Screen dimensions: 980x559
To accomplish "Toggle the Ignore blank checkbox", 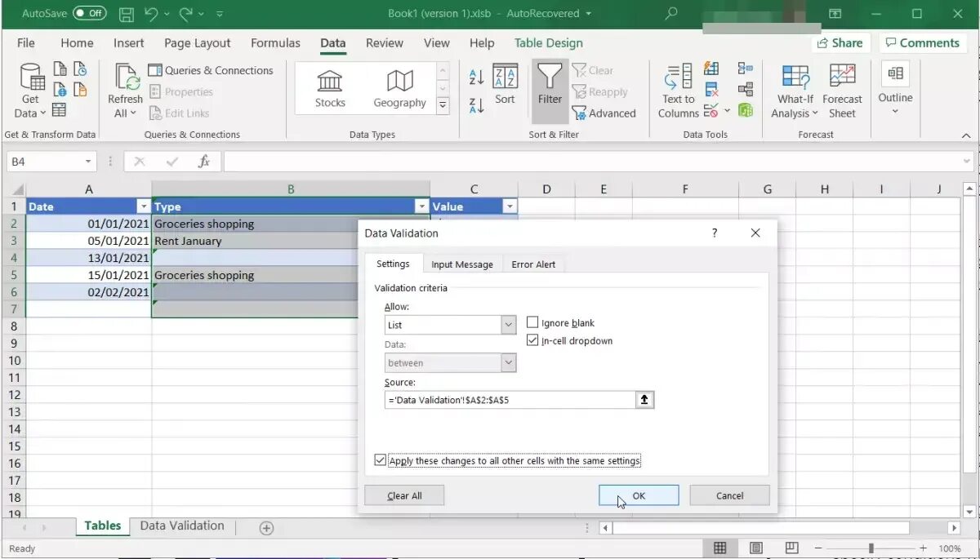I will click(532, 323).
